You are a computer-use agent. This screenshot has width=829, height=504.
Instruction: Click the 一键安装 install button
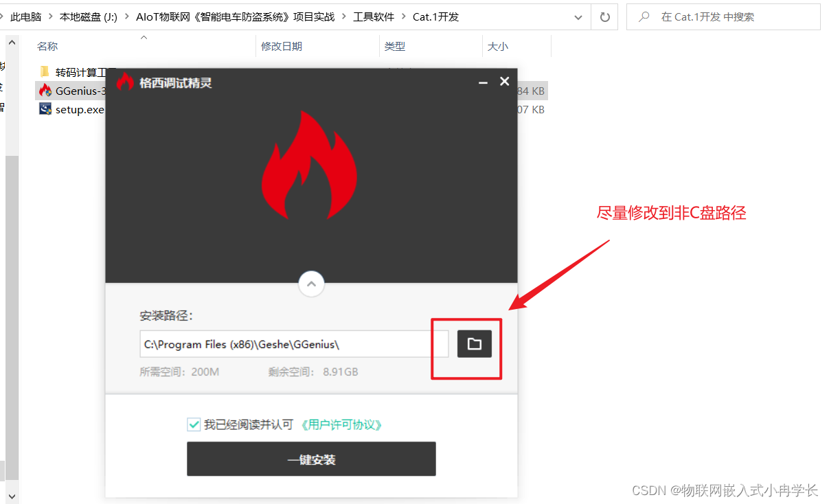(311, 459)
